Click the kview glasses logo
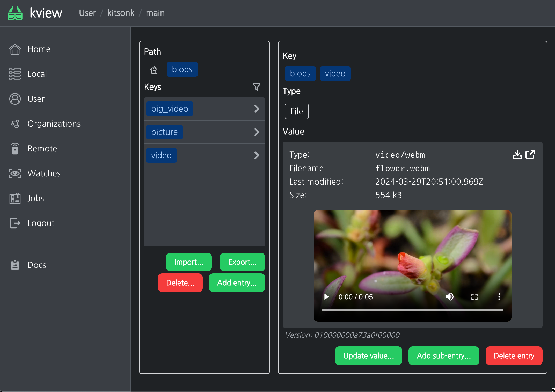The height and width of the screenshot is (392, 555). coord(15,13)
